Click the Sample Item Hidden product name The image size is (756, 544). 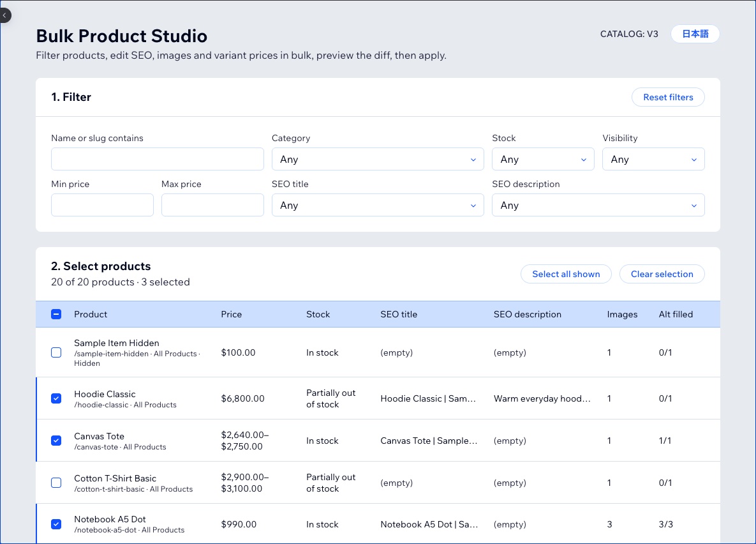click(117, 343)
